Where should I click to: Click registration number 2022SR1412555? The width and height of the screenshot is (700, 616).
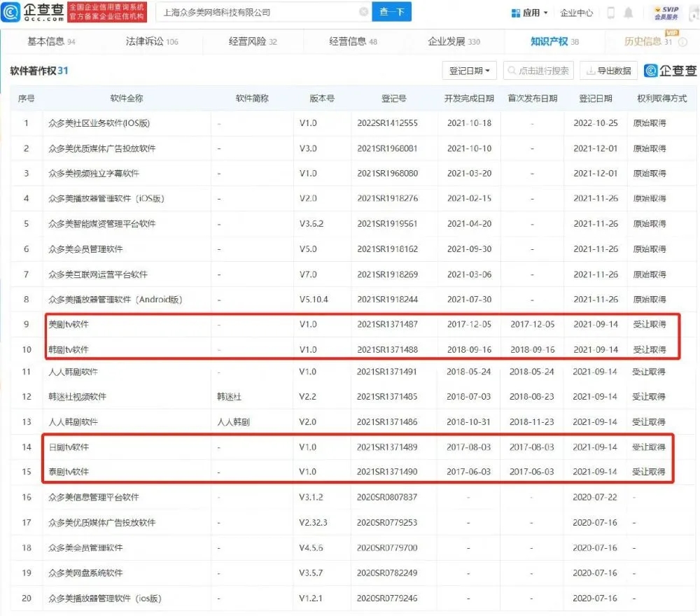[x=388, y=123]
